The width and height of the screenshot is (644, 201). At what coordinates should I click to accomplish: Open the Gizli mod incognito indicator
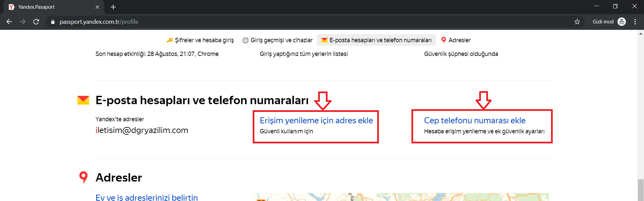pos(609,22)
